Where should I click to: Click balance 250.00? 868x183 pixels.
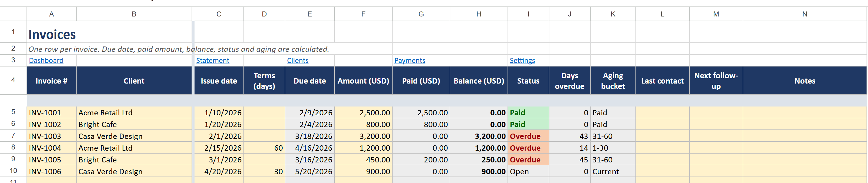(479, 160)
